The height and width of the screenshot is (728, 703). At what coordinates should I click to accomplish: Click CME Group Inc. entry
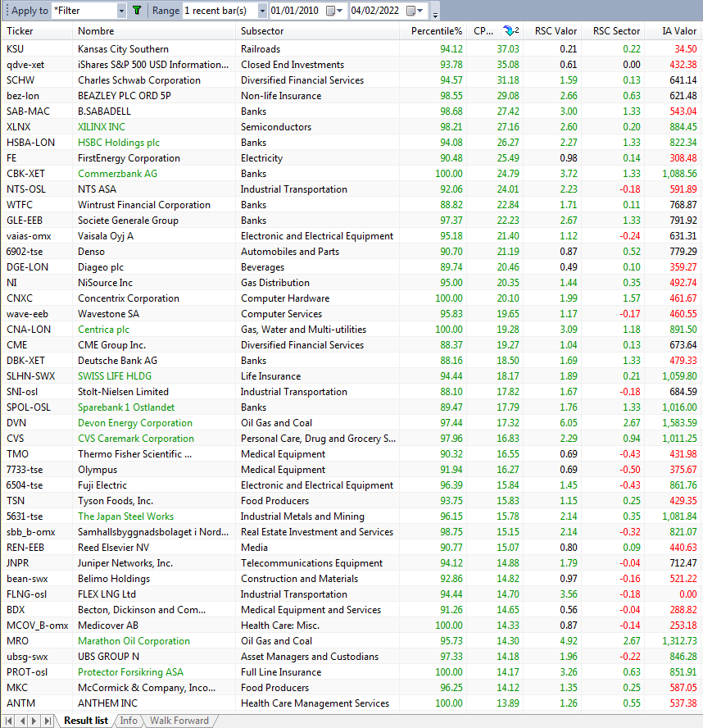[111, 345]
